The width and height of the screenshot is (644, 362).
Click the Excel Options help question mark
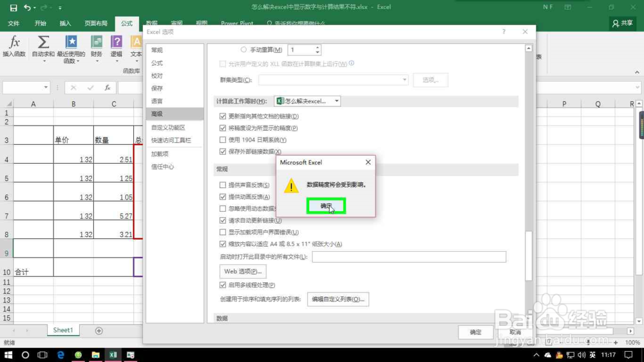click(504, 32)
